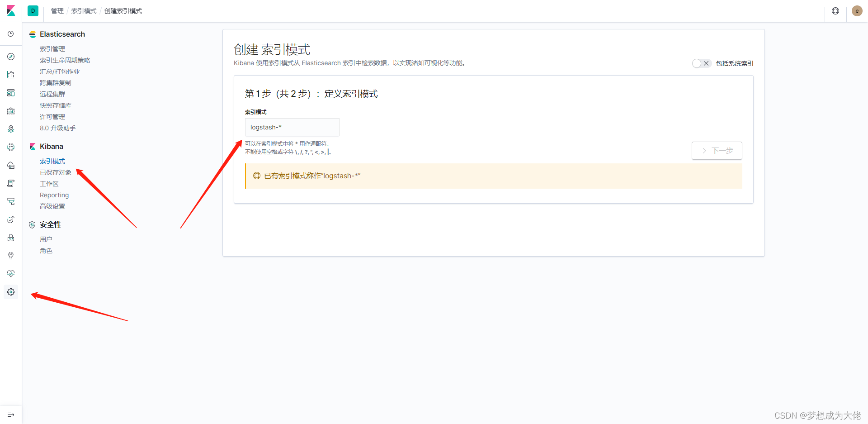This screenshot has width=868, height=424.
Task: Open 已保存对象 under Kibana
Action: 55,172
